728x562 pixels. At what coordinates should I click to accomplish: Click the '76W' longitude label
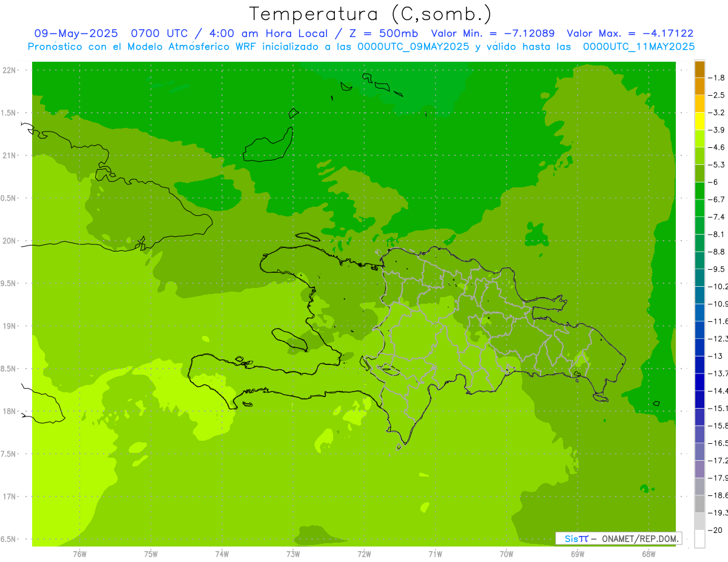[x=79, y=554]
